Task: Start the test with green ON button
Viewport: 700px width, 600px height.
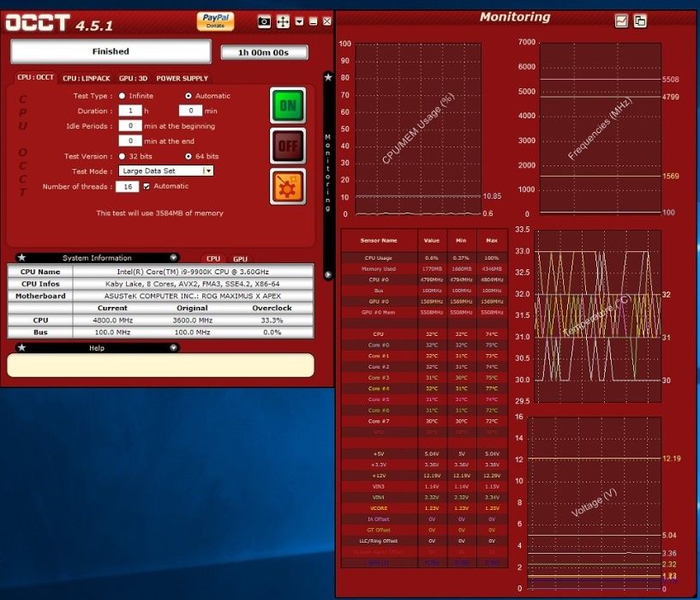Action: point(288,105)
